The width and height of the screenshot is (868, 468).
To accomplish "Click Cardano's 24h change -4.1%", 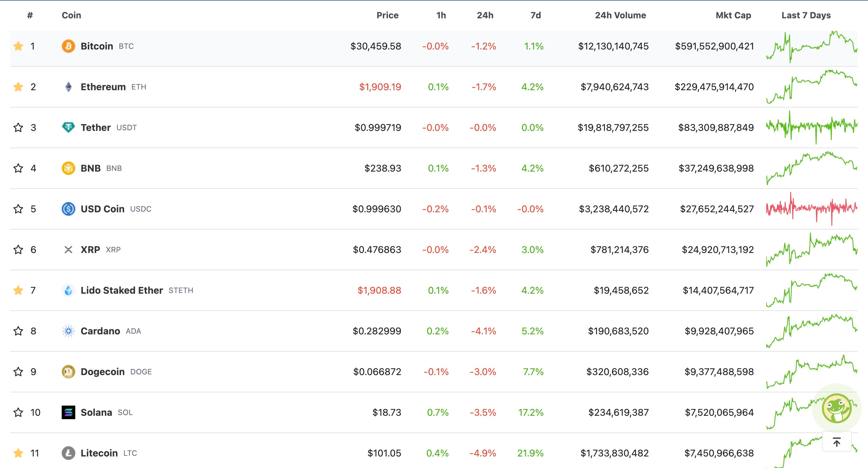I will click(x=484, y=331).
